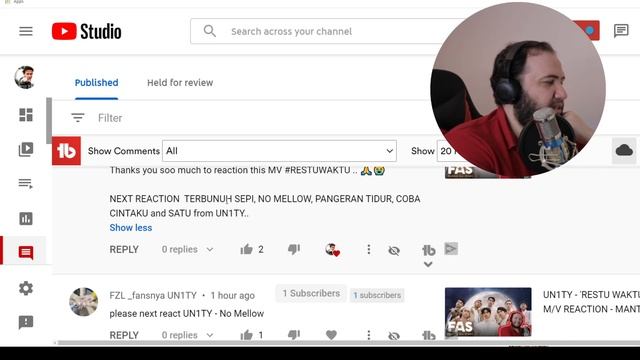Reply to the RESTUWAKTU comment
The width and height of the screenshot is (640, 360).
pyautogui.click(x=124, y=249)
